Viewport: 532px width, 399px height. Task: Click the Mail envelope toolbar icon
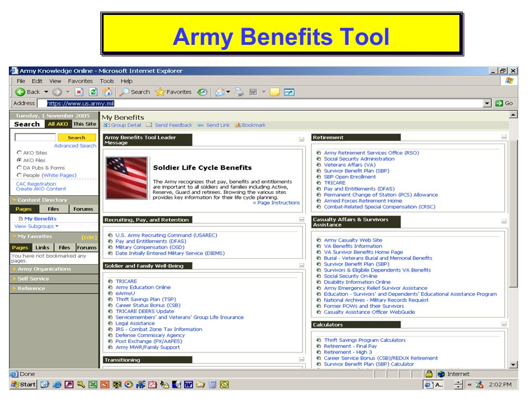click(x=220, y=92)
